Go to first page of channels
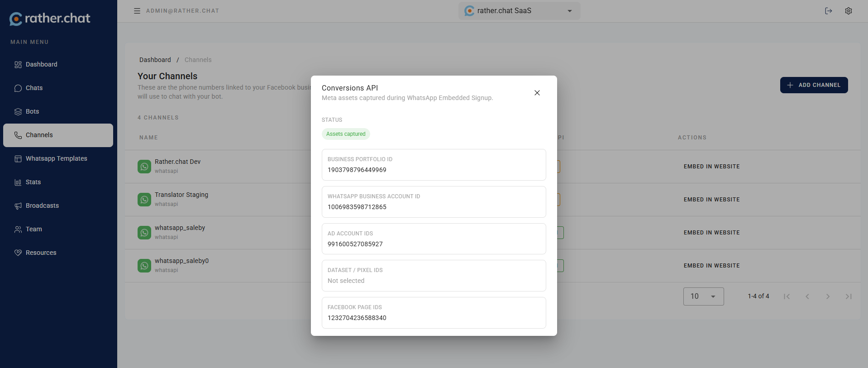Viewport: 868px width, 368px height. pos(787,296)
